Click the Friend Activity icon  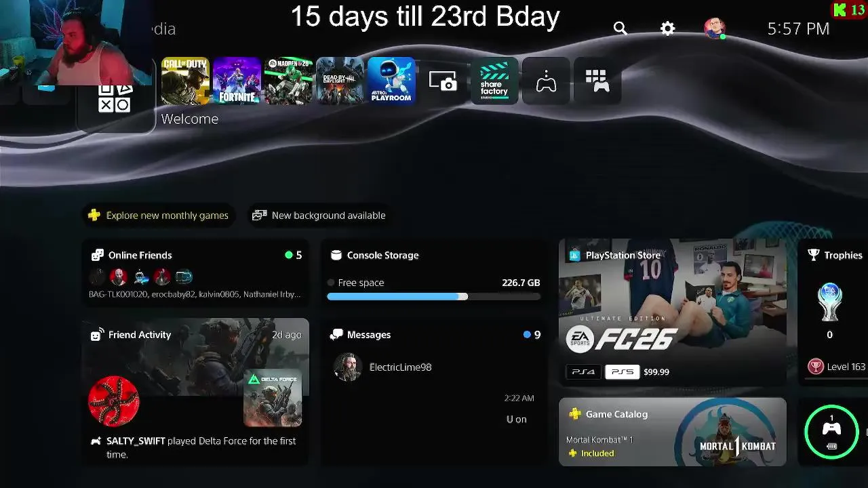[97, 335]
